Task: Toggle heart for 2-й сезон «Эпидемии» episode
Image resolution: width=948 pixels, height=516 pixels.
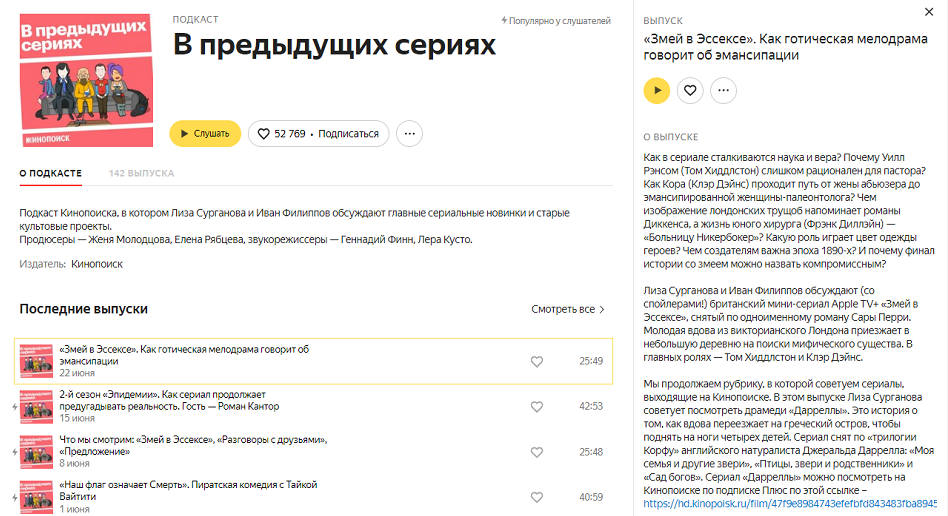Action: [x=537, y=407]
